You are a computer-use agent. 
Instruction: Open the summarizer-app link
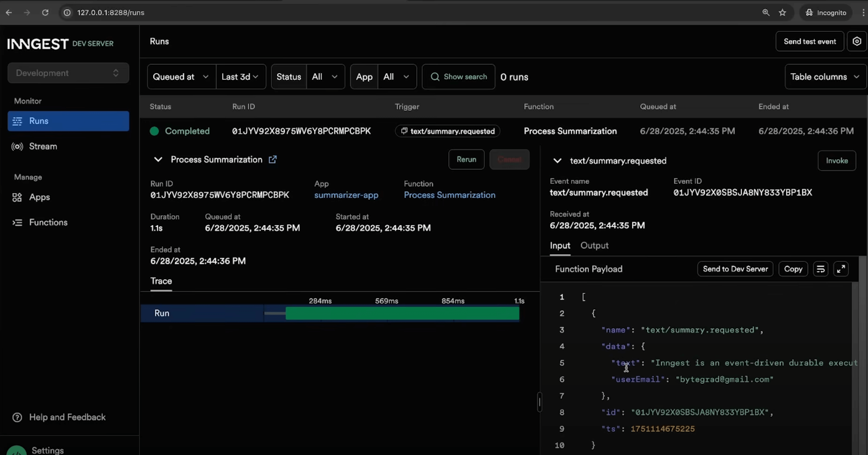point(346,195)
